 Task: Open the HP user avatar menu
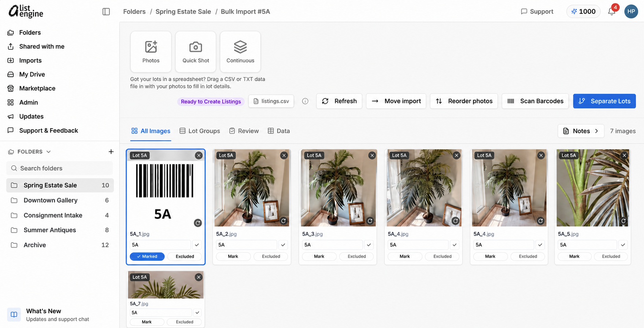[x=631, y=11]
